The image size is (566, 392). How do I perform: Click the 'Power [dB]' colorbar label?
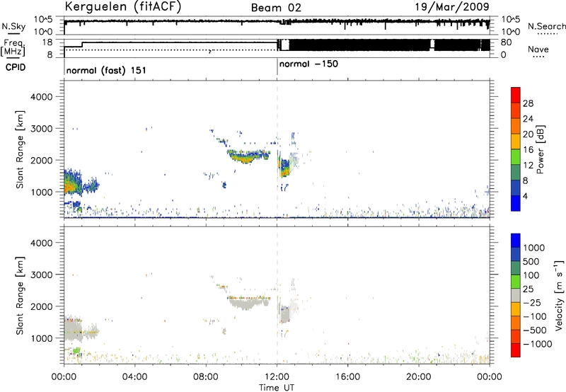(x=541, y=149)
